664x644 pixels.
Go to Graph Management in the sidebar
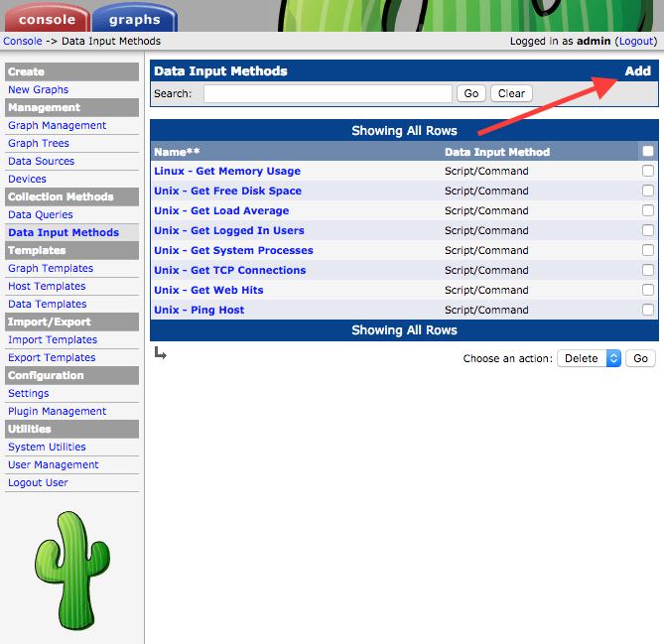(57, 125)
